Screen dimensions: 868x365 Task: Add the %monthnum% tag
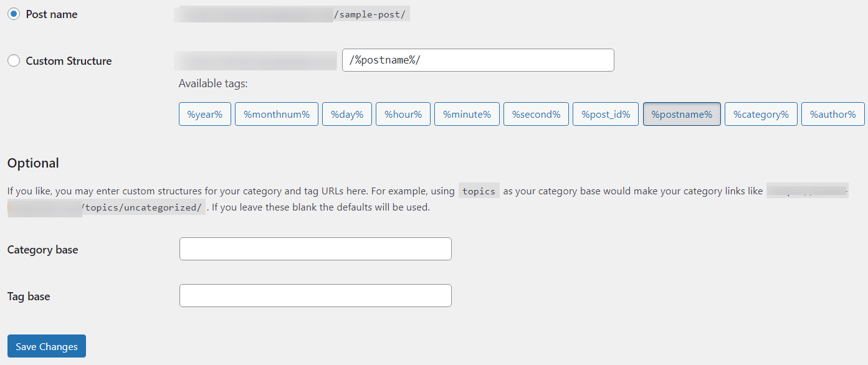click(276, 113)
